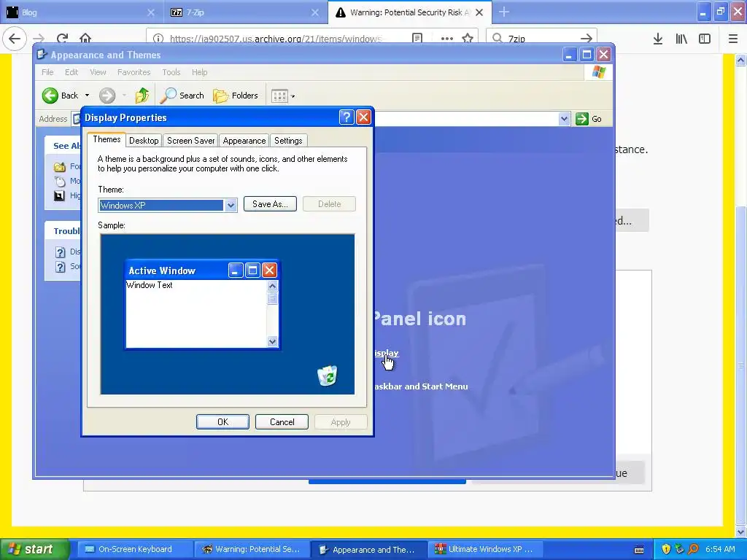
Task: Open the Firefox library icon
Action: (681, 39)
